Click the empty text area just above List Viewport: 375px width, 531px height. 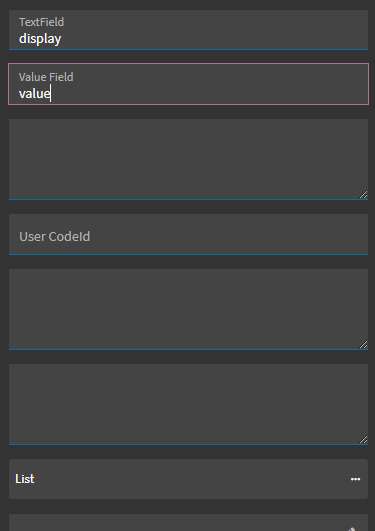188,404
